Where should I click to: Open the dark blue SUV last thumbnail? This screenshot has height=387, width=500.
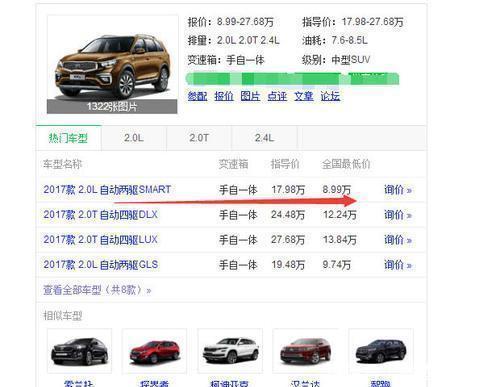[381, 351]
